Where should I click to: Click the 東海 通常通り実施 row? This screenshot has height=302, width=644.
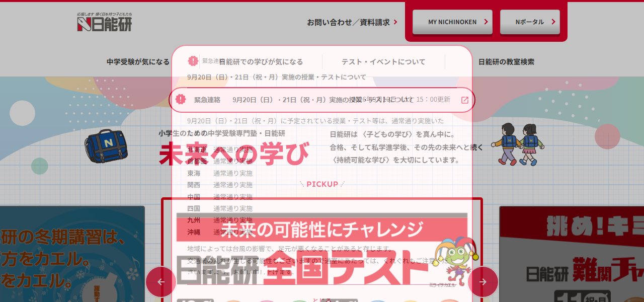click(x=220, y=173)
